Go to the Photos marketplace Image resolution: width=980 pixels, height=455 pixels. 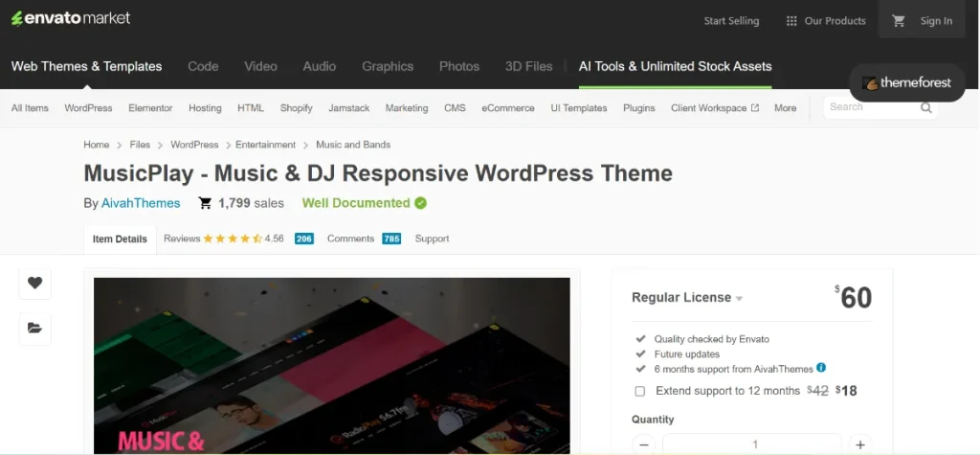(x=459, y=66)
